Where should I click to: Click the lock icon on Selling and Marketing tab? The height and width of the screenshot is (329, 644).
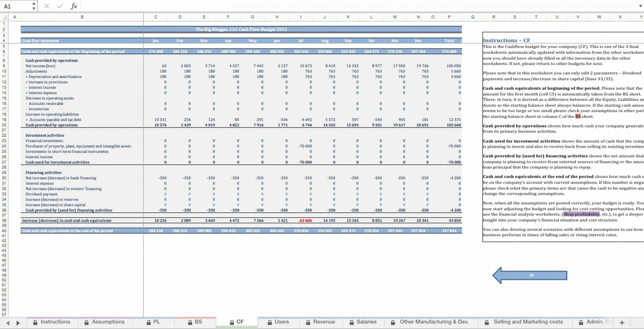(487, 322)
